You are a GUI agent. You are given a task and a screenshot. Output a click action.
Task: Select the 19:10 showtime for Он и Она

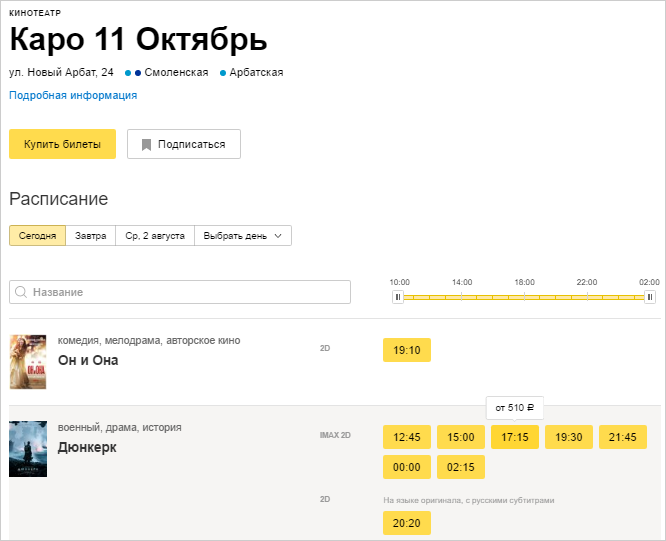[407, 350]
